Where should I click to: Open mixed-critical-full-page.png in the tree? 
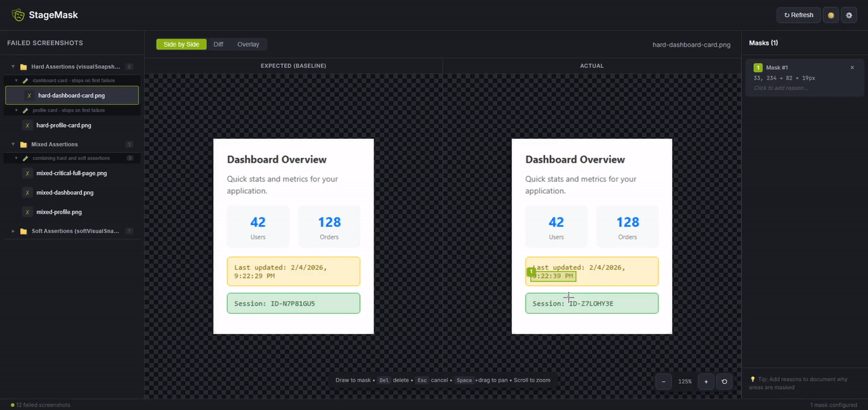click(x=71, y=173)
